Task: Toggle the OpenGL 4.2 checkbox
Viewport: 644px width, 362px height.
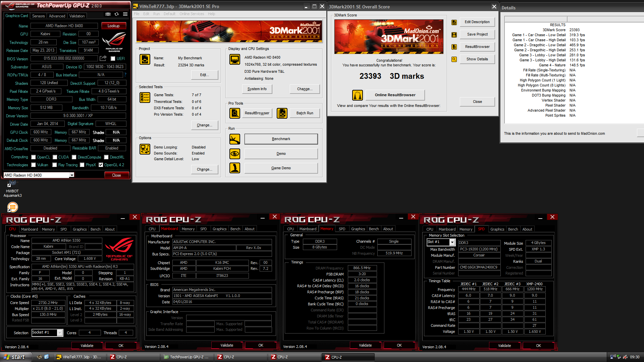Action: (101, 165)
